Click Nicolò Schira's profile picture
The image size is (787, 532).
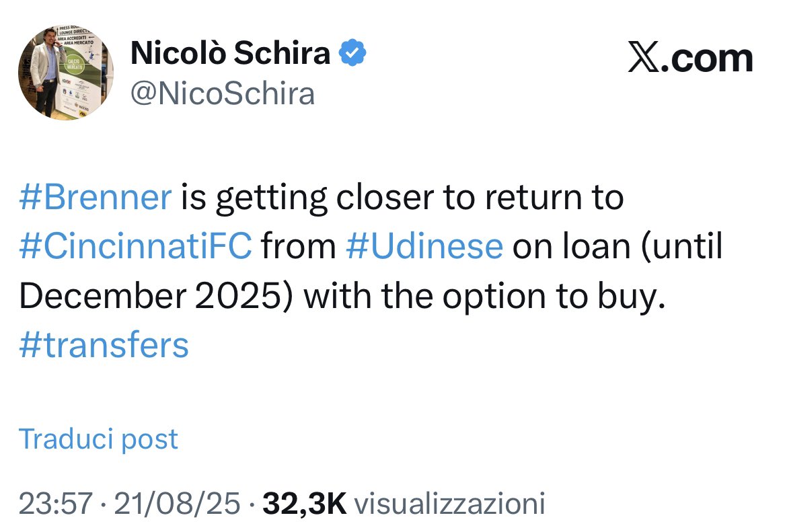pyautogui.click(x=65, y=73)
